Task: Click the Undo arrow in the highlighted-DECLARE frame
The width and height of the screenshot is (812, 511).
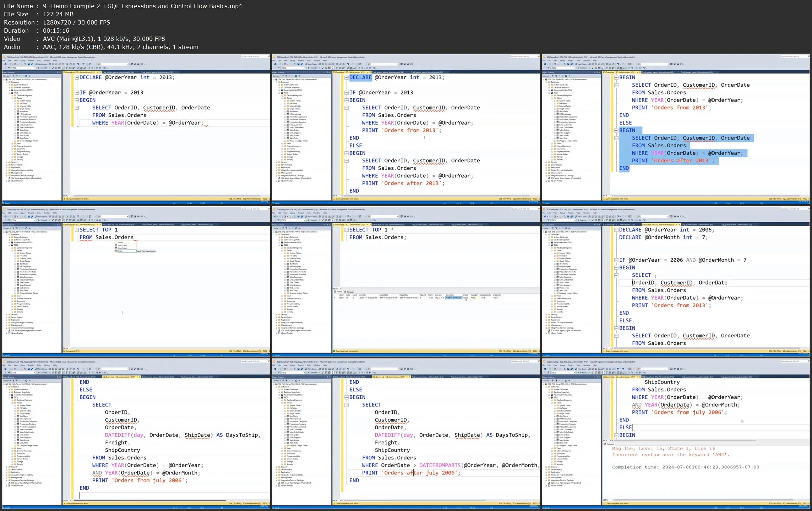Action: tap(348, 64)
